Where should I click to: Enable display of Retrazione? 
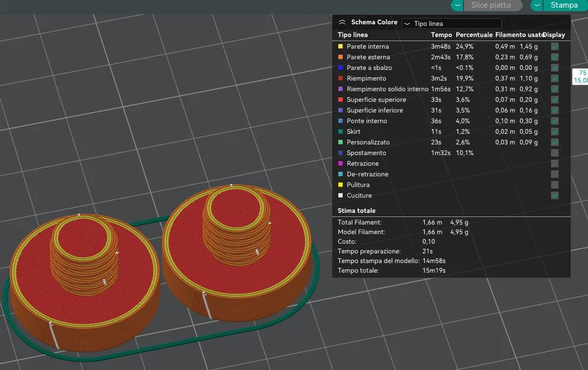click(555, 163)
